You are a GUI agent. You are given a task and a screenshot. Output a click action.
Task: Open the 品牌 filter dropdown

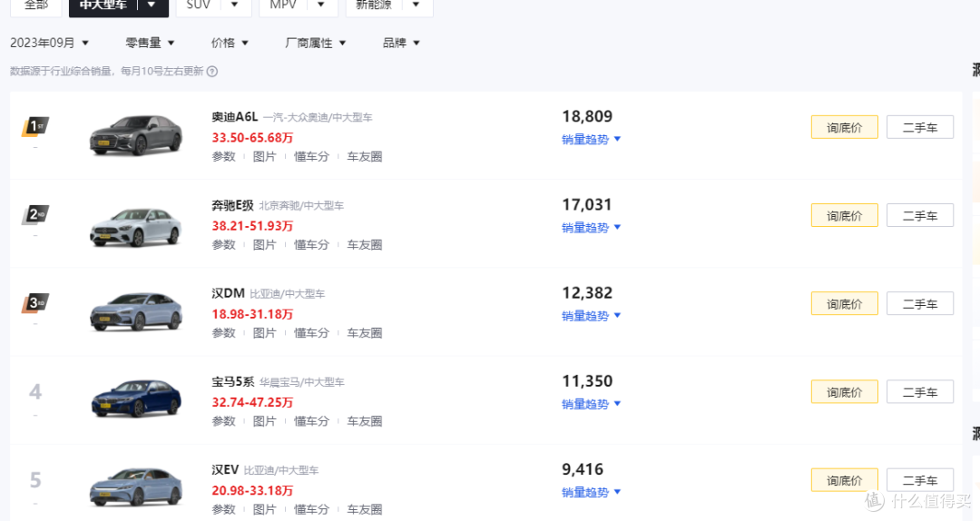coord(401,43)
